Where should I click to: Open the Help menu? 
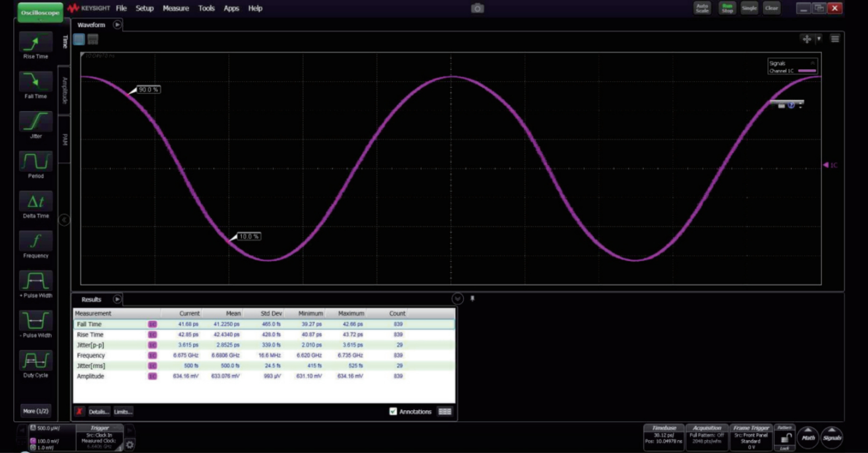[255, 8]
